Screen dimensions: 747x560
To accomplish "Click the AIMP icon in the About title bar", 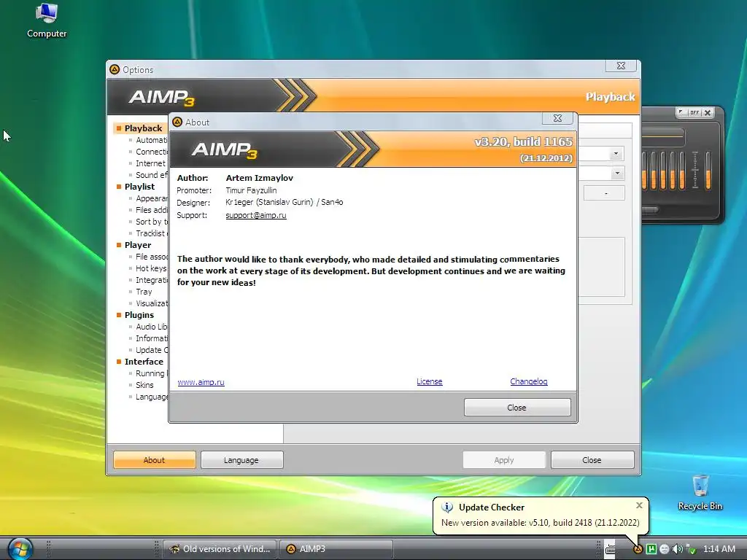I will point(178,122).
